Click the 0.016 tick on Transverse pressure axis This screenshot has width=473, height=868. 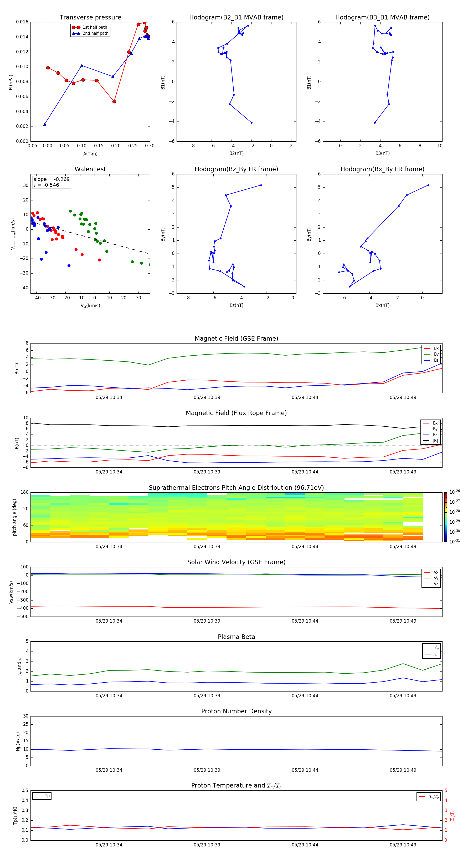coord(22,22)
